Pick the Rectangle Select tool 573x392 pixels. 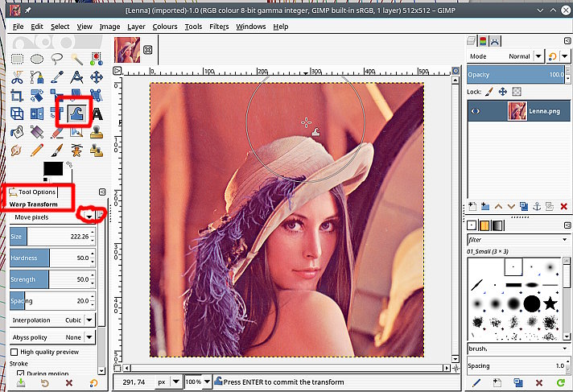[x=16, y=59]
